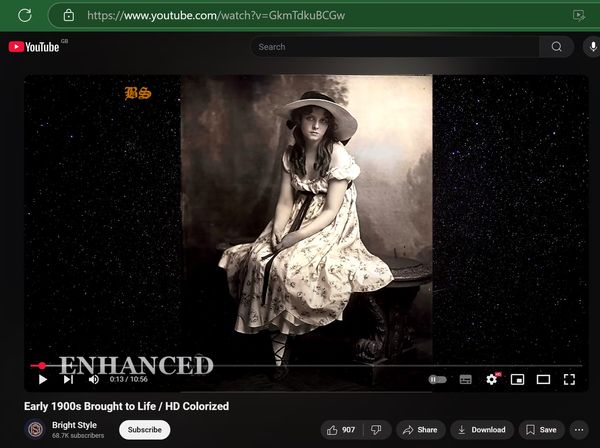The height and width of the screenshot is (448, 600).
Task: Click the padlock site info icon
Action: 69,15
